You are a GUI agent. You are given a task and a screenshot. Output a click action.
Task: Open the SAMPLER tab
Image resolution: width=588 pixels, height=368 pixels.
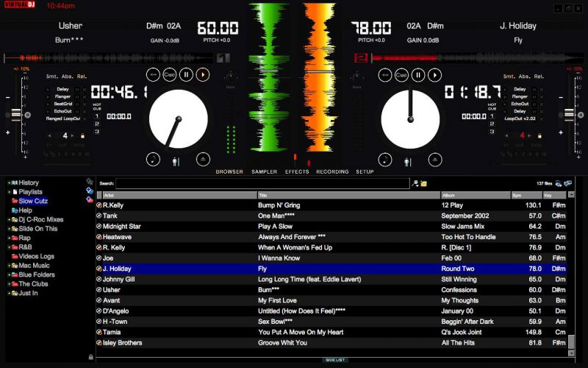tap(265, 171)
